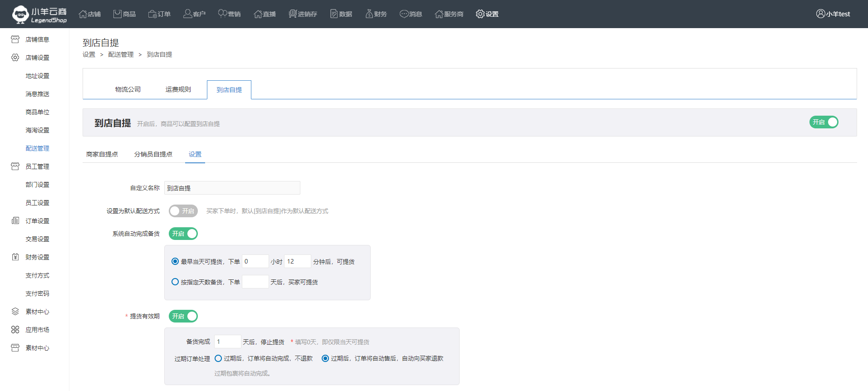Switch to the 运费规则 tab

pos(178,90)
